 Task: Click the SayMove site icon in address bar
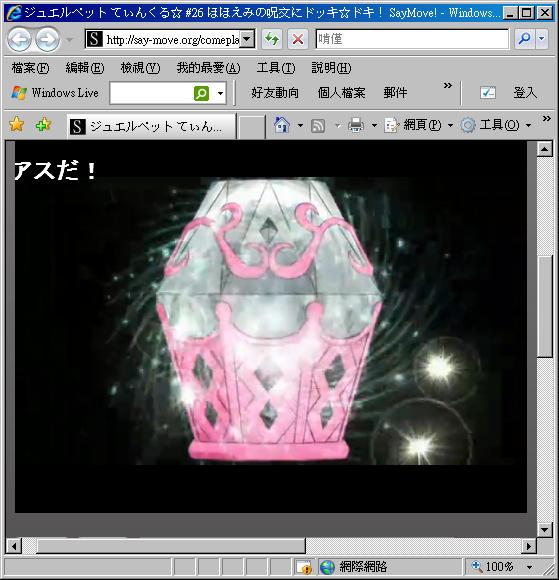pyautogui.click(x=94, y=39)
